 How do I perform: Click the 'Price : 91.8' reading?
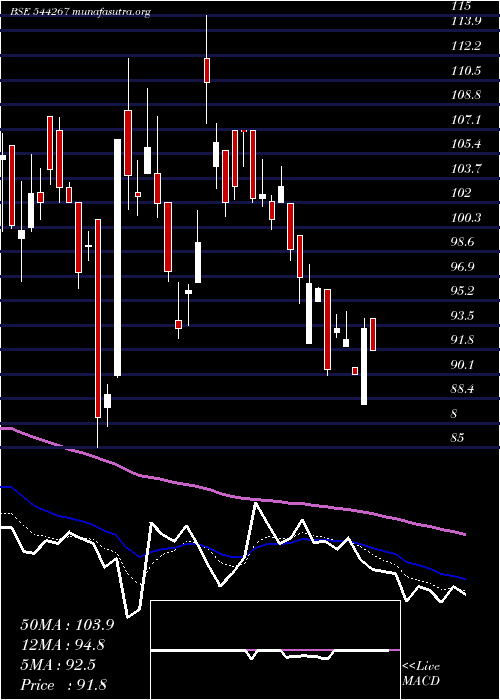63,685
